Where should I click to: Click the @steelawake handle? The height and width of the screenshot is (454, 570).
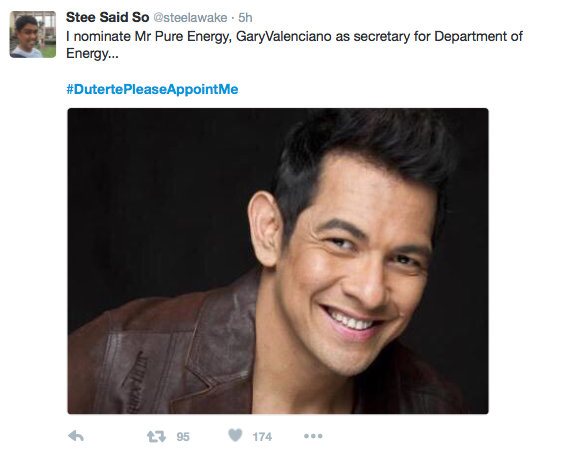coord(190,17)
